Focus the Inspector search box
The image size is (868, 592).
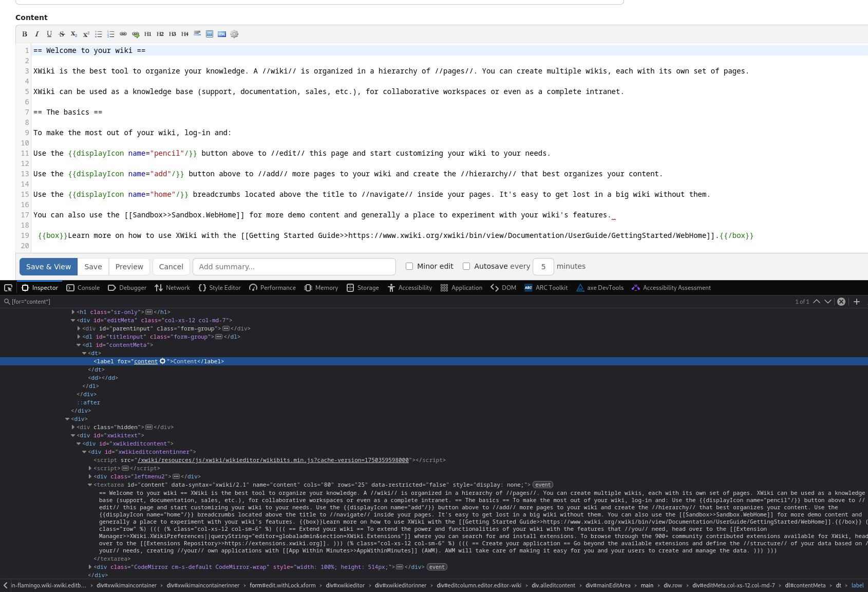pos(395,302)
